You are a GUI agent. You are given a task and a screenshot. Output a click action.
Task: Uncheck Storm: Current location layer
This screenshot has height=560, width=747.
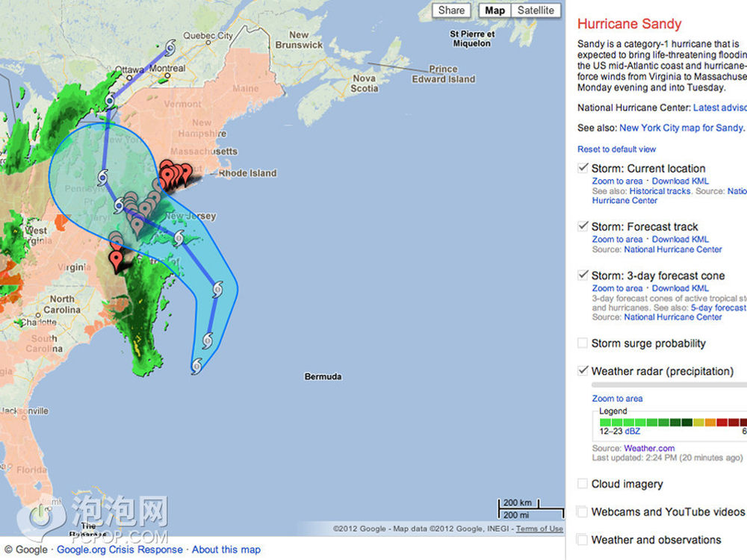(583, 168)
